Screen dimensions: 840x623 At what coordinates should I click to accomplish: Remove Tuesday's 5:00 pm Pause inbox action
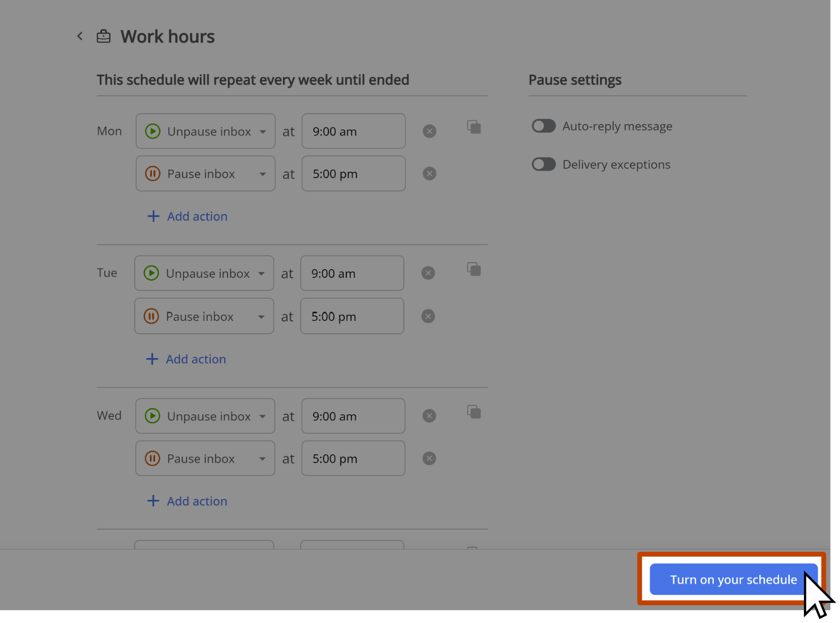428,316
